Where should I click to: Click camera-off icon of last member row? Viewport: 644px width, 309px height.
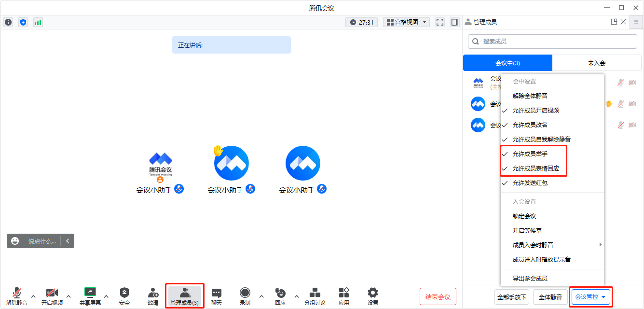[x=632, y=125]
